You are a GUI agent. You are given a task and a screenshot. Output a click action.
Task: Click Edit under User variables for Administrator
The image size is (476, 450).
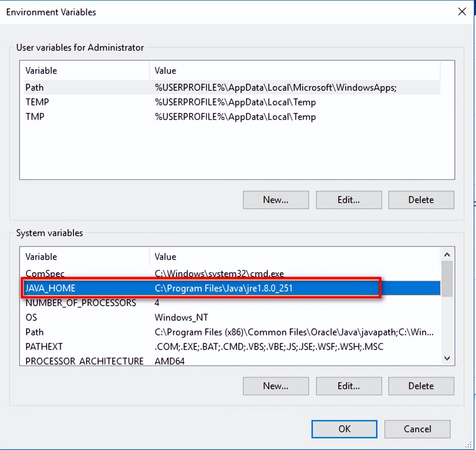349,200
